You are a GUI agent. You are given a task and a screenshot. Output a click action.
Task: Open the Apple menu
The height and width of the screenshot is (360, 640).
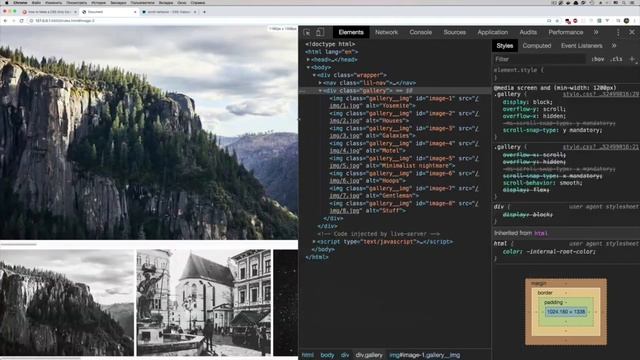click(7, 2)
